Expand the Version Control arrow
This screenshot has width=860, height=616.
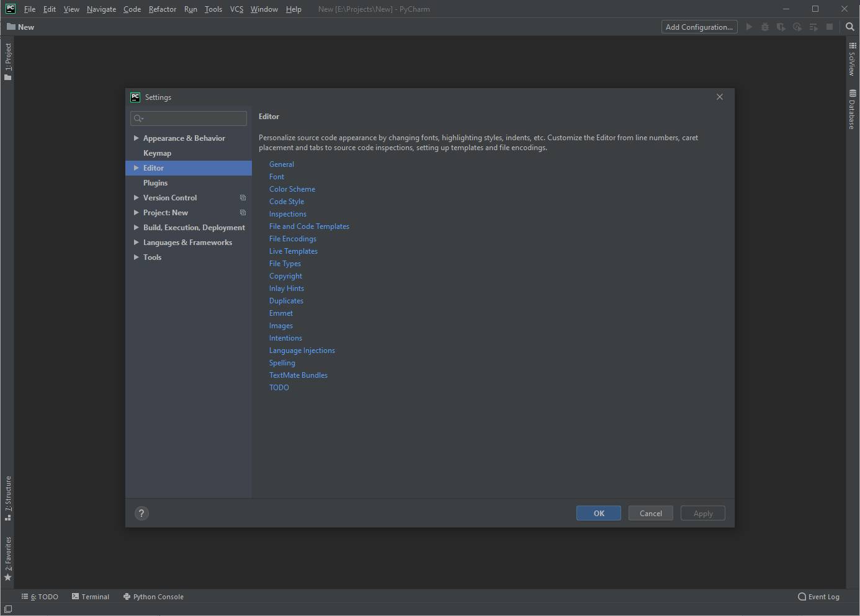(x=136, y=198)
